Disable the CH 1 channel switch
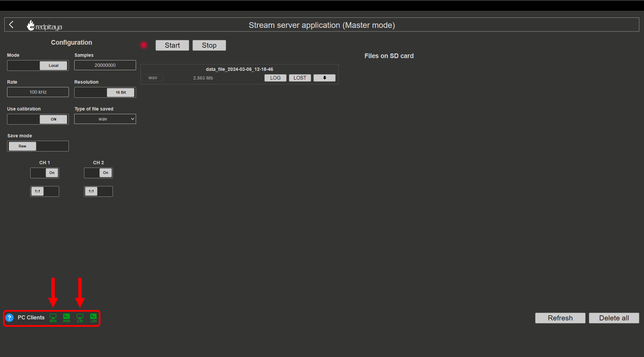The height and width of the screenshot is (357, 644). (x=45, y=173)
